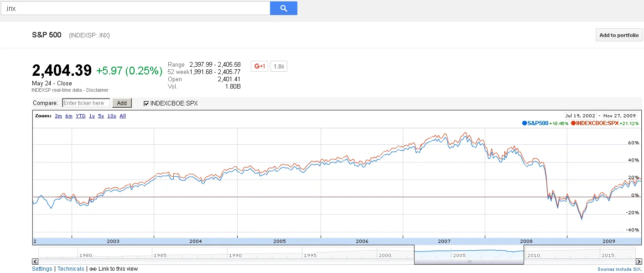Viewport: 644px width, 273px height.
Task: Grab the timeline range window drag handle
Action: click(x=469, y=262)
